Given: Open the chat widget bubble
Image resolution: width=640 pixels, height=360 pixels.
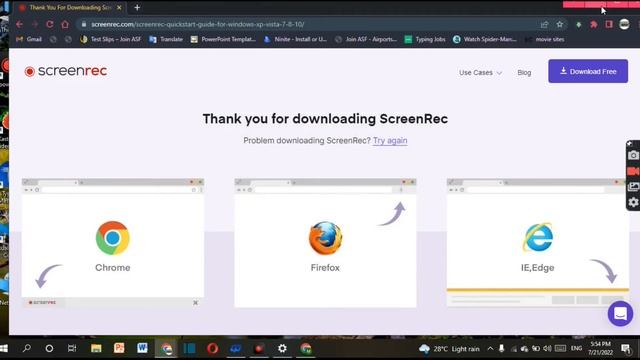Looking at the screenshot, I should pos(620,313).
